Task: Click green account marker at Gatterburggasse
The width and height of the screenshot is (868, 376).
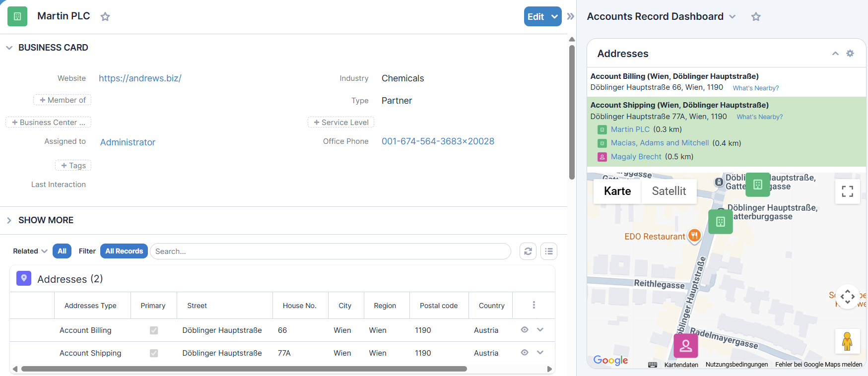Action: [721, 222]
